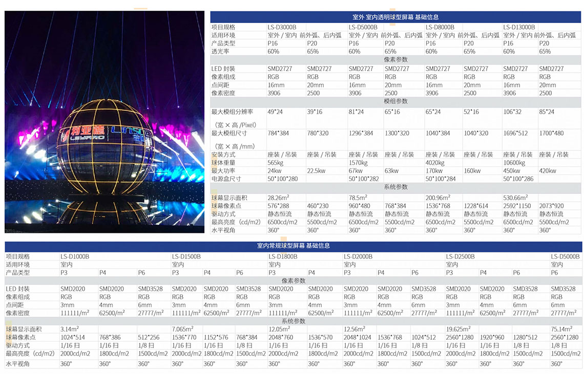Select the 室外 室内透明球型屏幕 基础信息 title bar
The height and width of the screenshot is (392, 584).
coord(395,17)
